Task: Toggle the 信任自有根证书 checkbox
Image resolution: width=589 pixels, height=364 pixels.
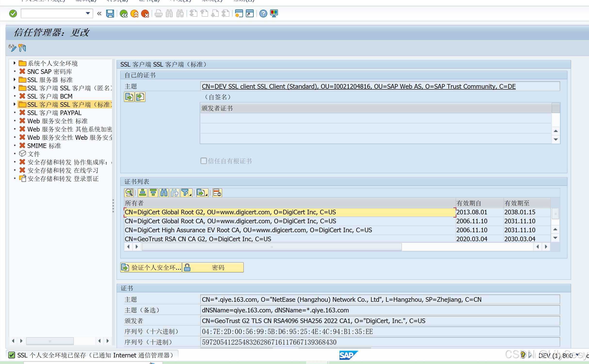Action: pos(204,161)
